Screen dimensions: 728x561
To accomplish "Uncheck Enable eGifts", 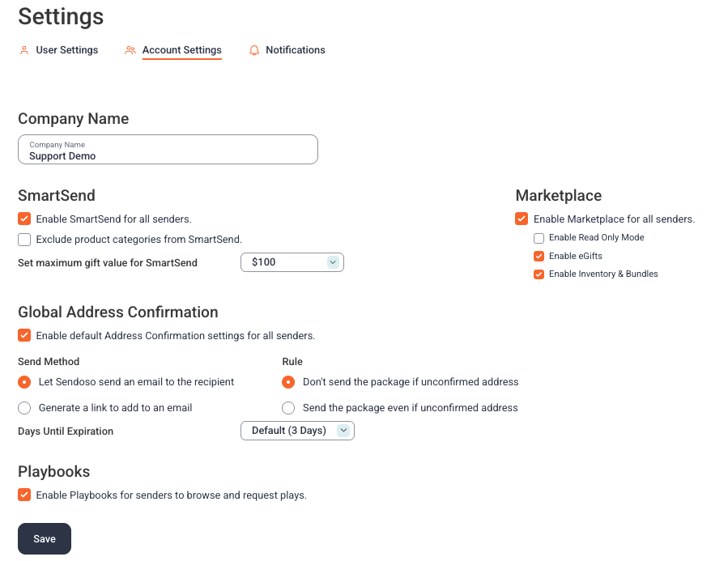I will (539, 256).
